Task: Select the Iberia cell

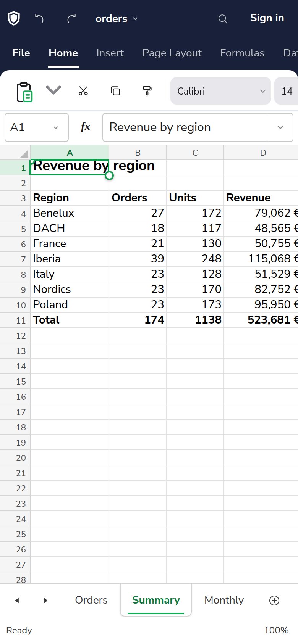Action: [70, 259]
